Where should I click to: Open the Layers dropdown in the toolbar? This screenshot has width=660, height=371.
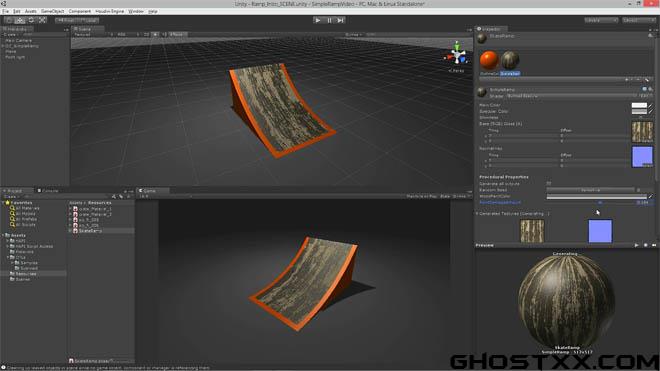(601, 20)
